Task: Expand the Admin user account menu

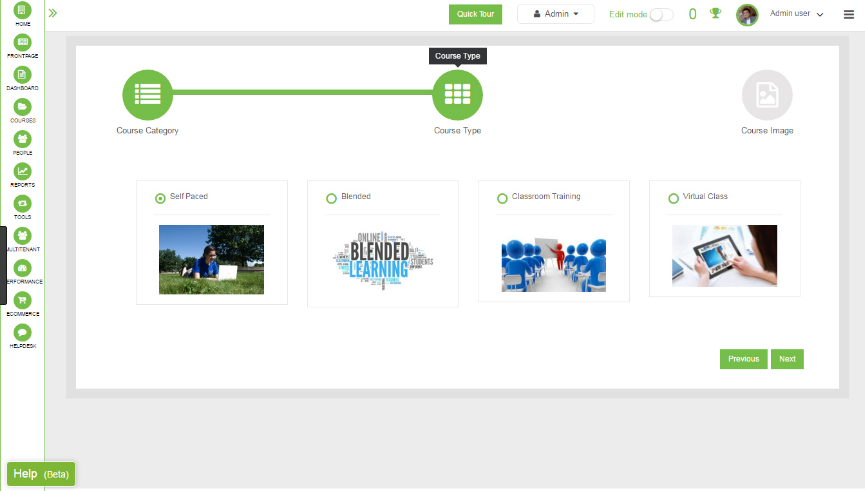Action: pos(797,14)
